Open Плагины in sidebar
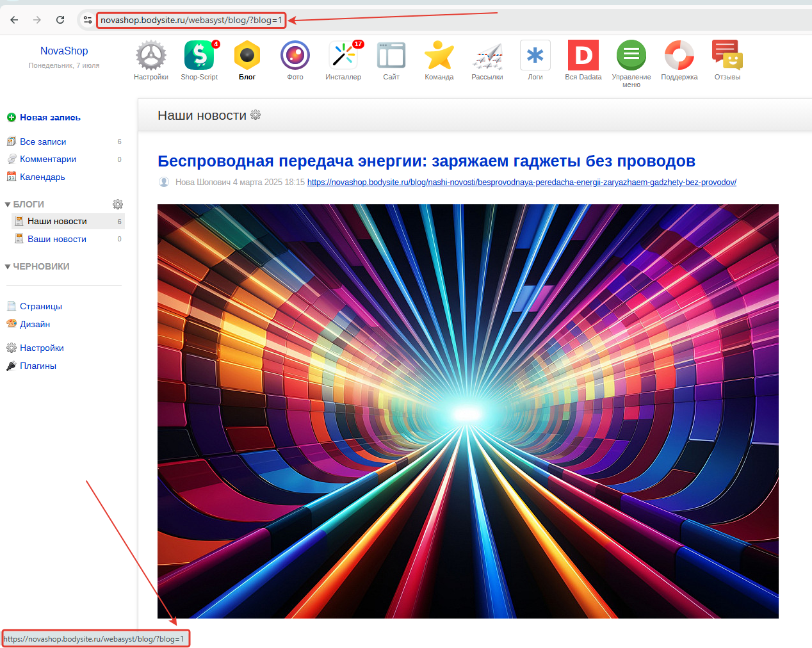Screen dimensions: 812x648 pos(38,366)
